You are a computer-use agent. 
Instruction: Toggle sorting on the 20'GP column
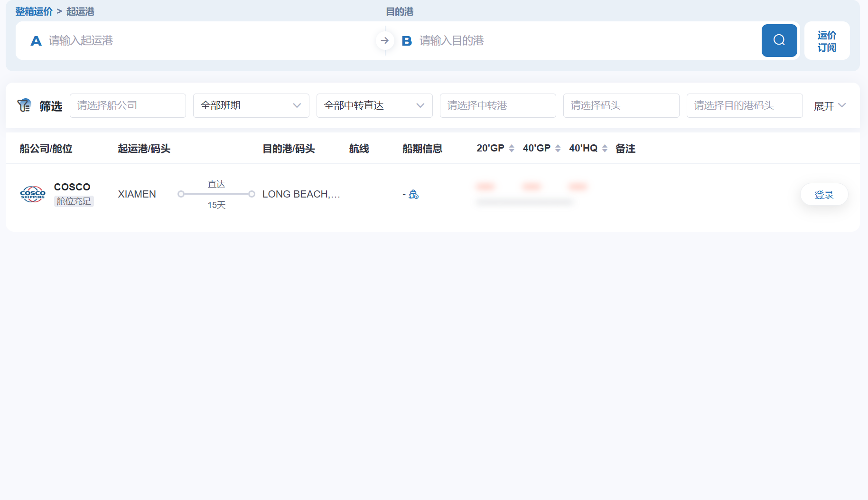pyautogui.click(x=511, y=148)
